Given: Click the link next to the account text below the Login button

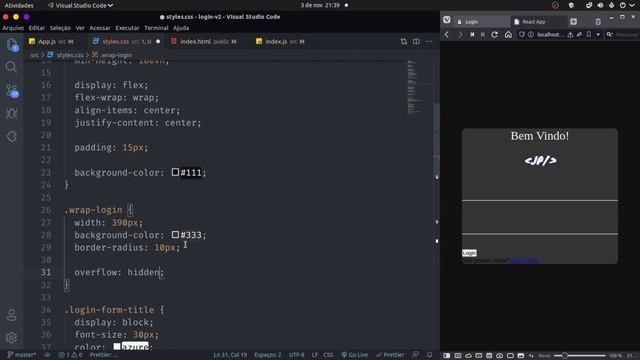Looking at the screenshot, I should coord(524,260).
